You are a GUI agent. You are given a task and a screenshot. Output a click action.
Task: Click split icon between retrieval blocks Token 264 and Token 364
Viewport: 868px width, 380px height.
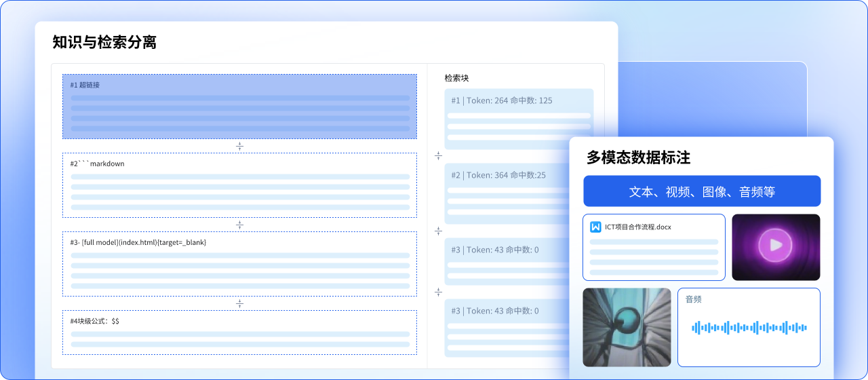click(x=438, y=156)
